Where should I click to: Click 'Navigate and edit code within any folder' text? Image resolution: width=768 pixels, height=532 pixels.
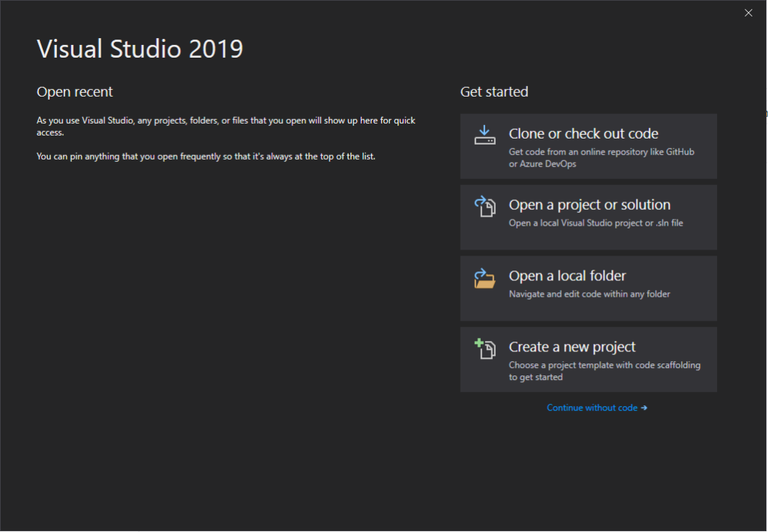coord(589,294)
